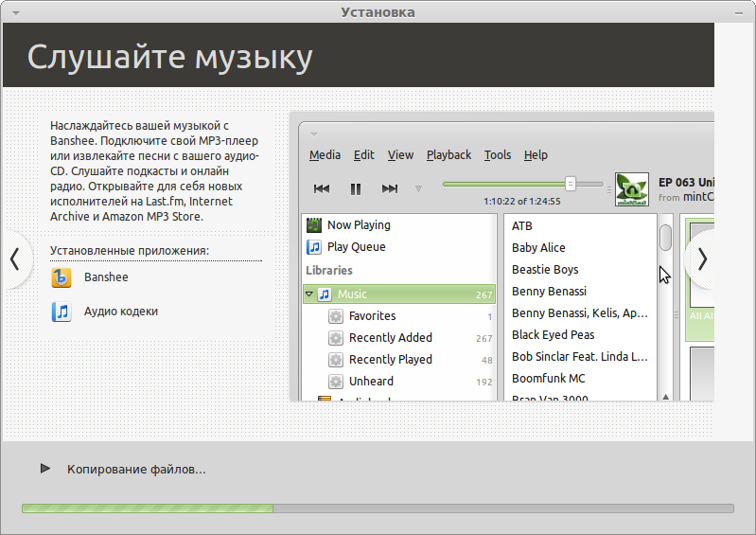The image size is (756, 535).
Task: Click the Favorites gear icon
Action: click(x=336, y=316)
